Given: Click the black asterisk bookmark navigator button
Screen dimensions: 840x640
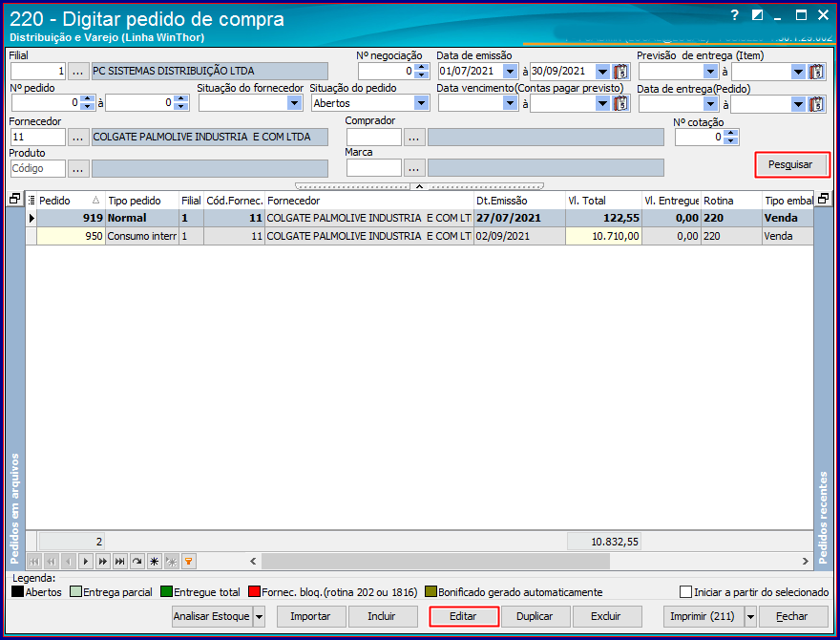Looking at the screenshot, I should (x=155, y=562).
